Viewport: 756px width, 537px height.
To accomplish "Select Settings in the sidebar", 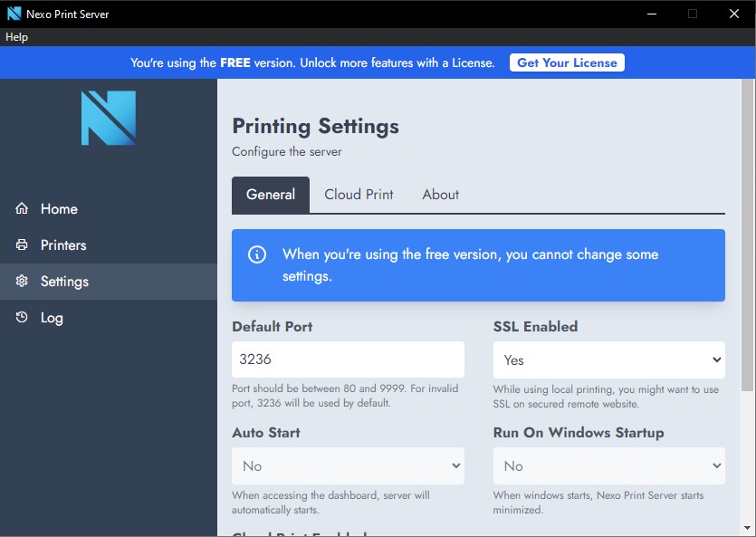I will (109, 282).
